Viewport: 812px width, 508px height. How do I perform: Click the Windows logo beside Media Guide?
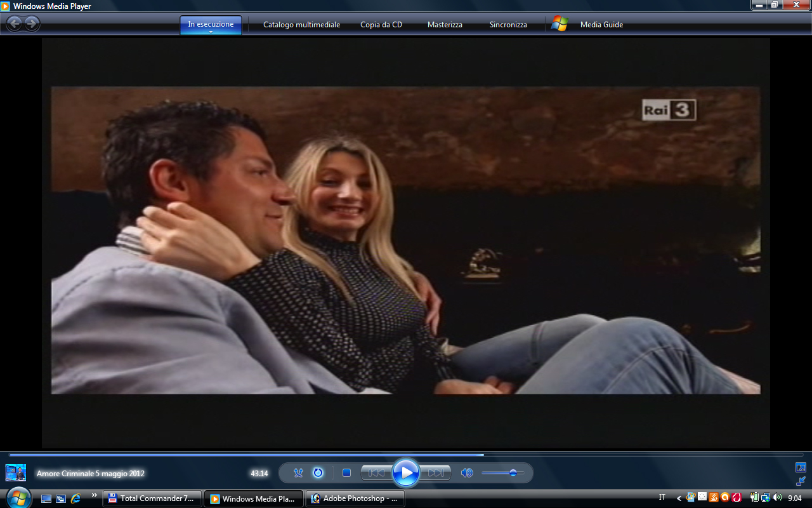coord(559,24)
